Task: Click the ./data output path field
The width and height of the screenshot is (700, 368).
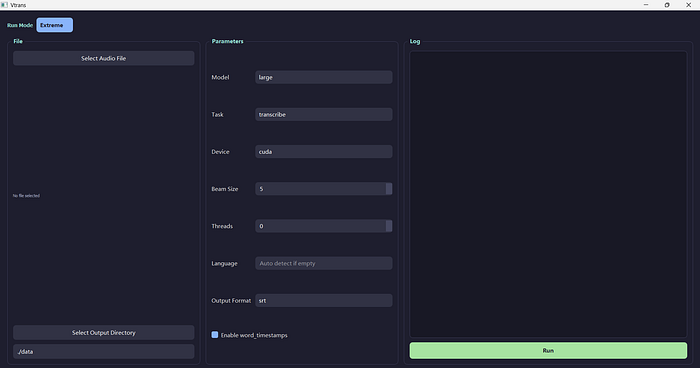Action: tap(104, 351)
